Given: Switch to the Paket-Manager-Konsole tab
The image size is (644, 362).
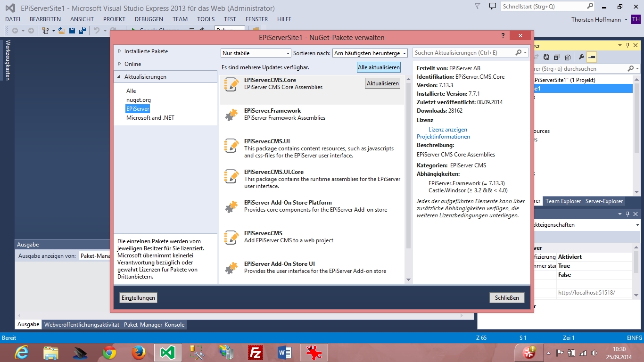Looking at the screenshot, I should click(x=154, y=325).
